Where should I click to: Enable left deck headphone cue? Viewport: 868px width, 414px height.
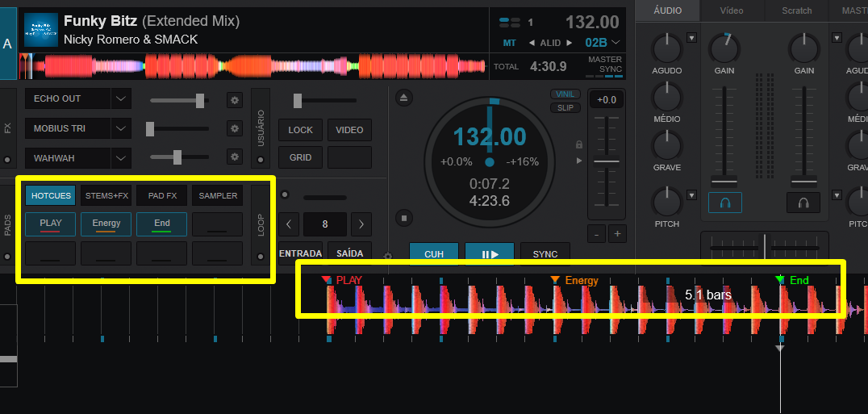point(725,203)
